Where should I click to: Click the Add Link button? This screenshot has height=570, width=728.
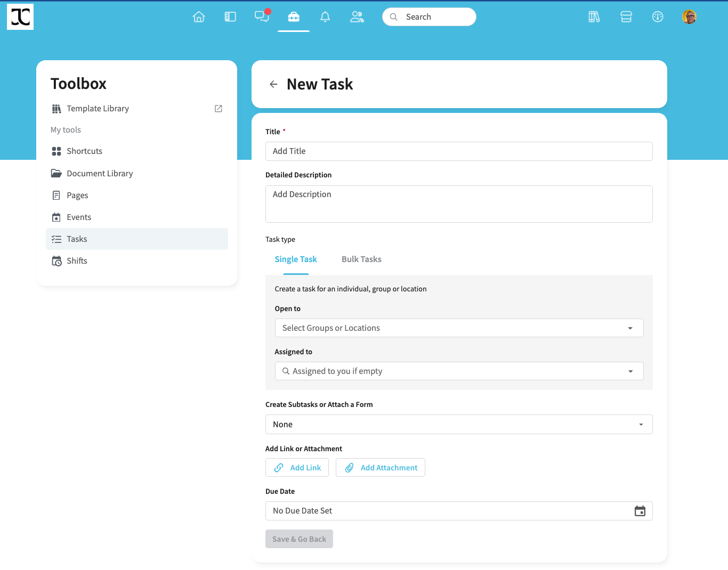(297, 468)
